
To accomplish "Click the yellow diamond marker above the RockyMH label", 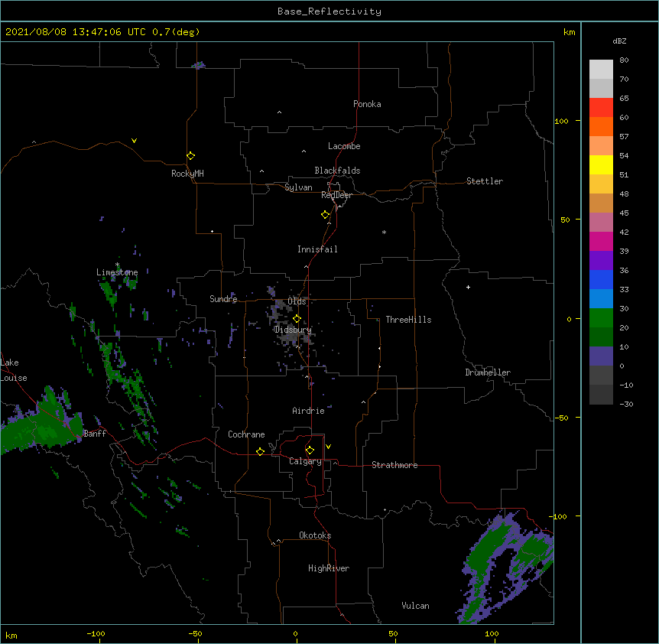I will [x=191, y=156].
